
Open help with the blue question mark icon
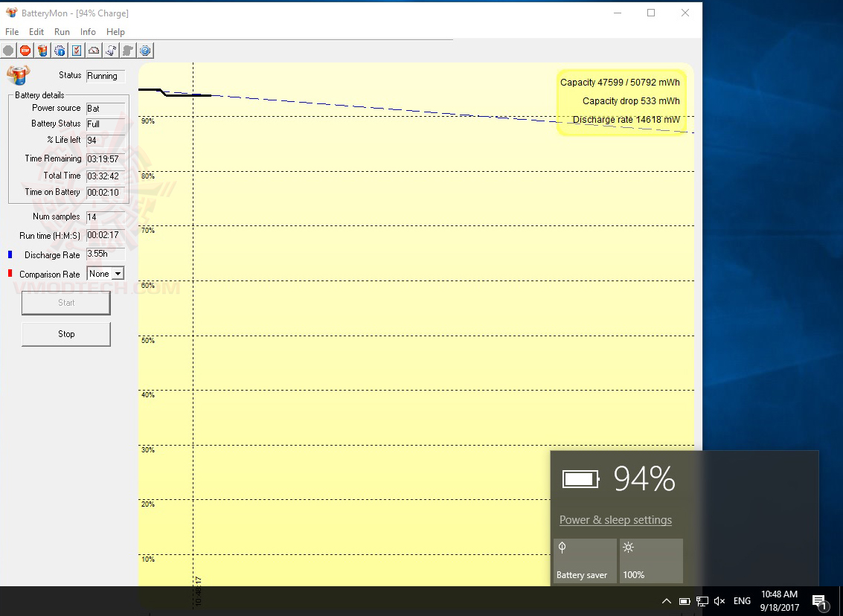[x=145, y=51]
